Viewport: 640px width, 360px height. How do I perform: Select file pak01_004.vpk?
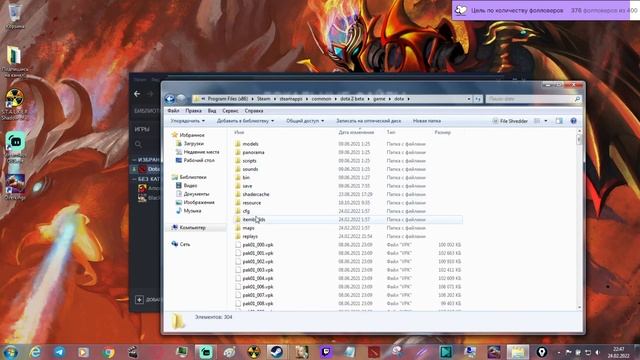point(254,278)
